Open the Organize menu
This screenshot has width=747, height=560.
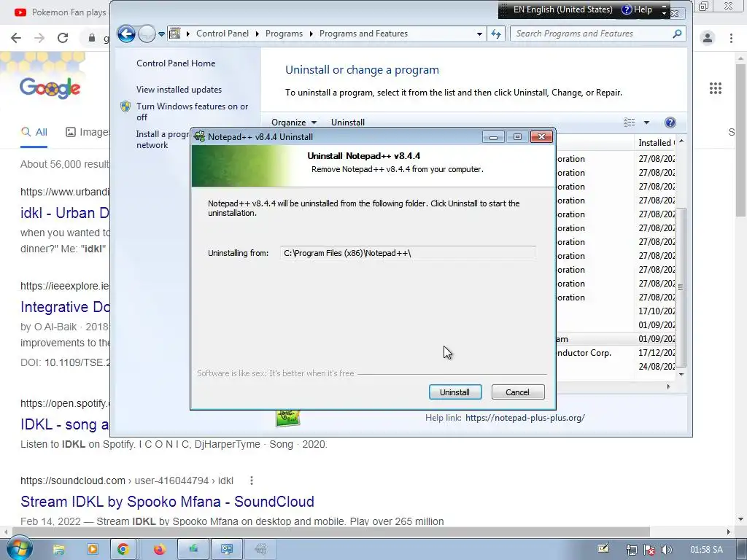click(294, 122)
